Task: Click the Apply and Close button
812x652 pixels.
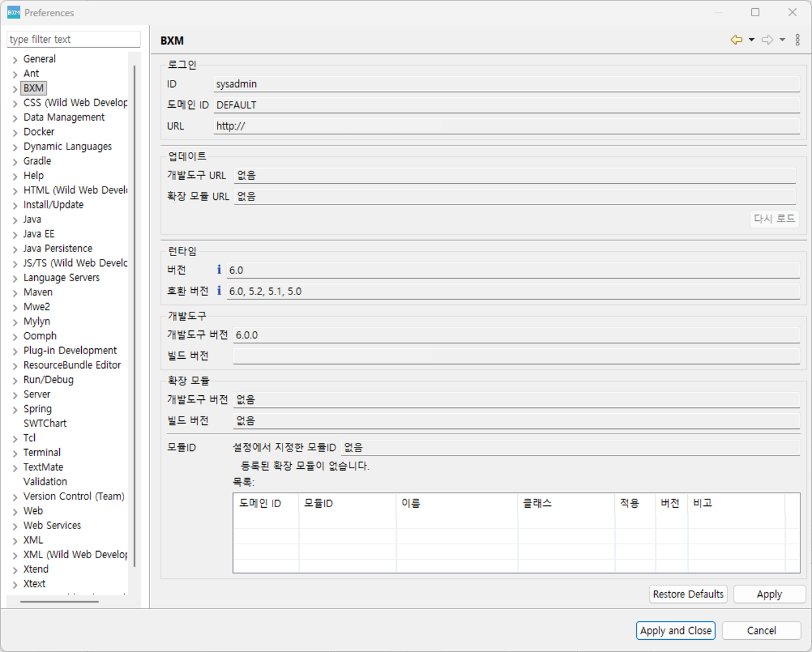Action: tap(675, 631)
